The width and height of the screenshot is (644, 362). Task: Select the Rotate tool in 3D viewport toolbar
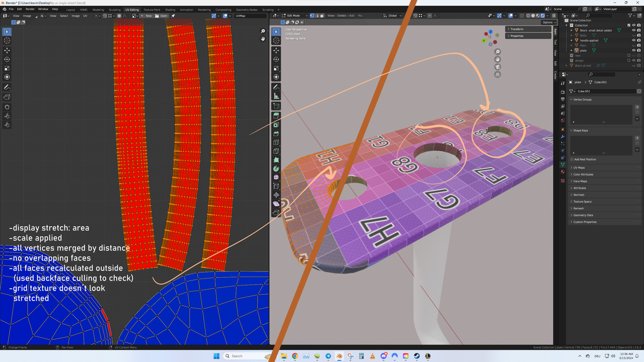[276, 59]
